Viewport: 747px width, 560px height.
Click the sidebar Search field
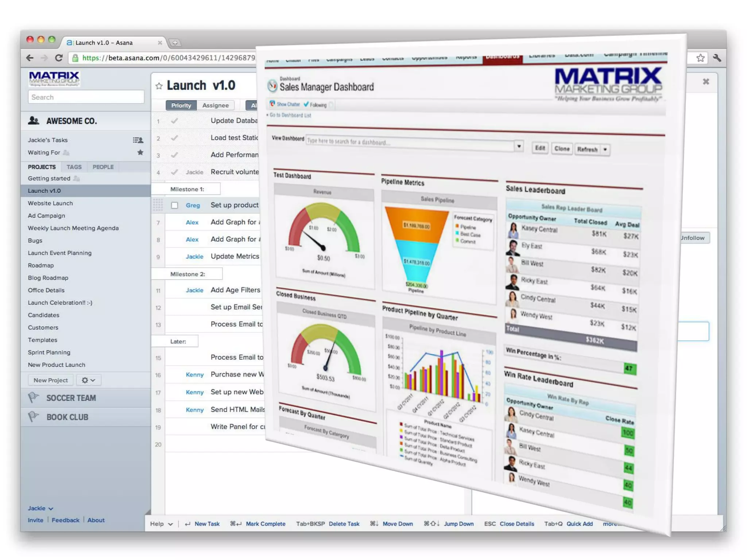pyautogui.click(x=86, y=97)
